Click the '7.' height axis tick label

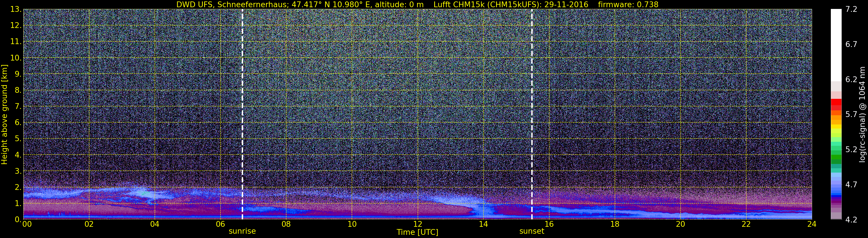pyautogui.click(x=18, y=106)
